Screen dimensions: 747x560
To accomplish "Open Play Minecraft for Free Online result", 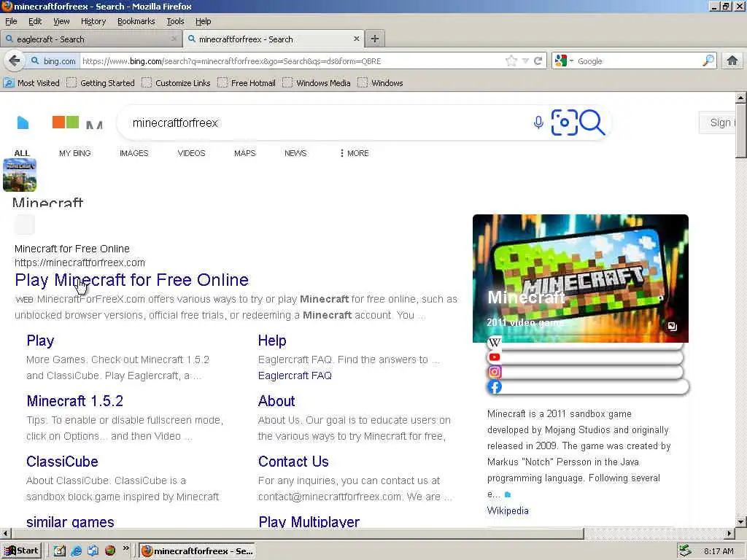I will coord(131,280).
